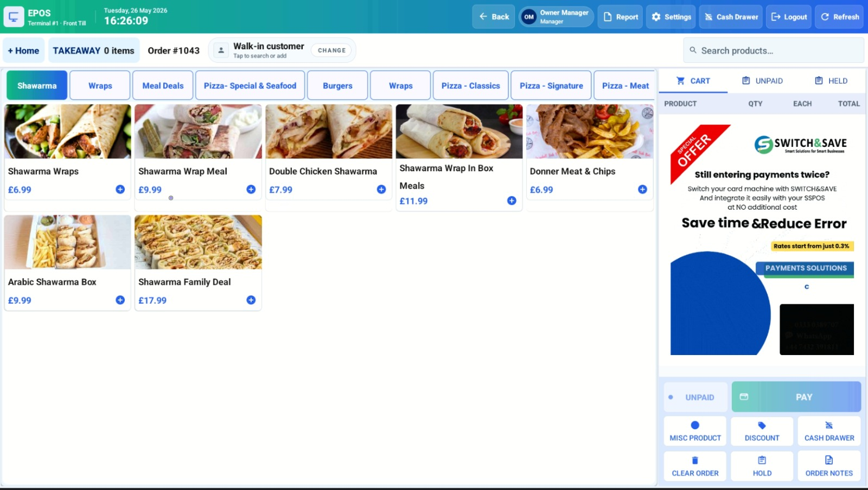Refresh the EPOS screen

pos(839,17)
